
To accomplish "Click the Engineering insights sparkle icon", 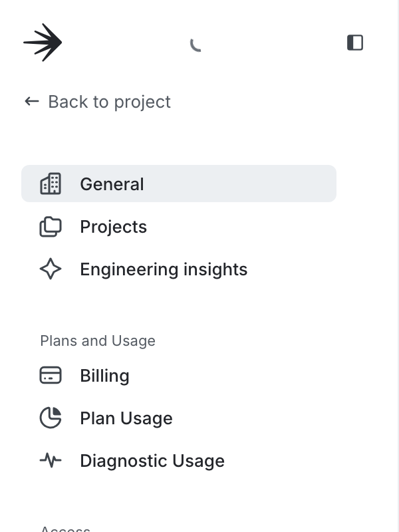I will tap(51, 269).
